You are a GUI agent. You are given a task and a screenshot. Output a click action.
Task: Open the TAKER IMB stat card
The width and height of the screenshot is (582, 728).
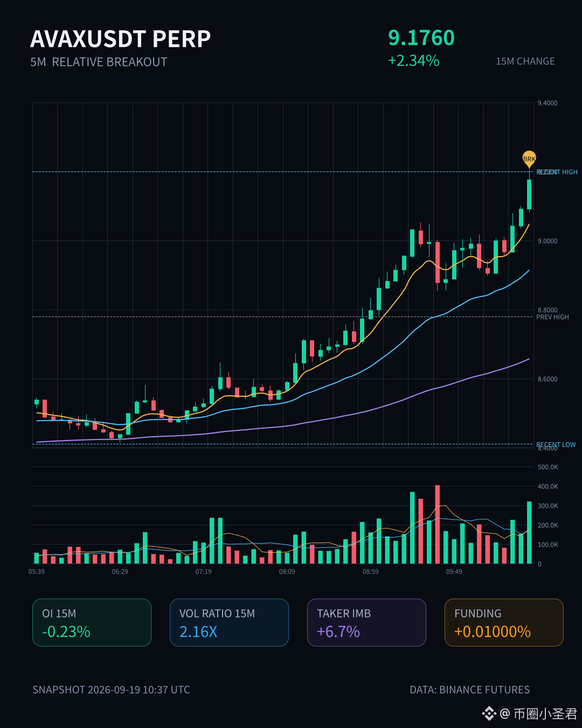coord(366,622)
